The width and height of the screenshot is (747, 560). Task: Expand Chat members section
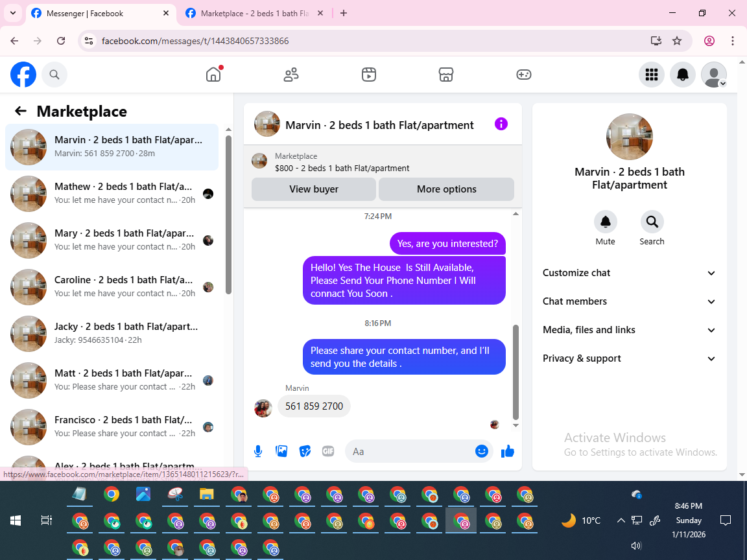click(x=629, y=301)
